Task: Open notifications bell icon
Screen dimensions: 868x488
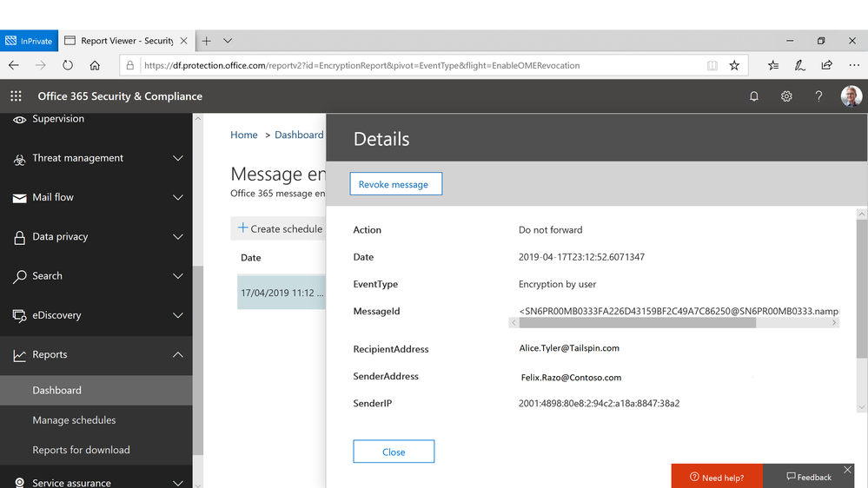Action: 754,96
